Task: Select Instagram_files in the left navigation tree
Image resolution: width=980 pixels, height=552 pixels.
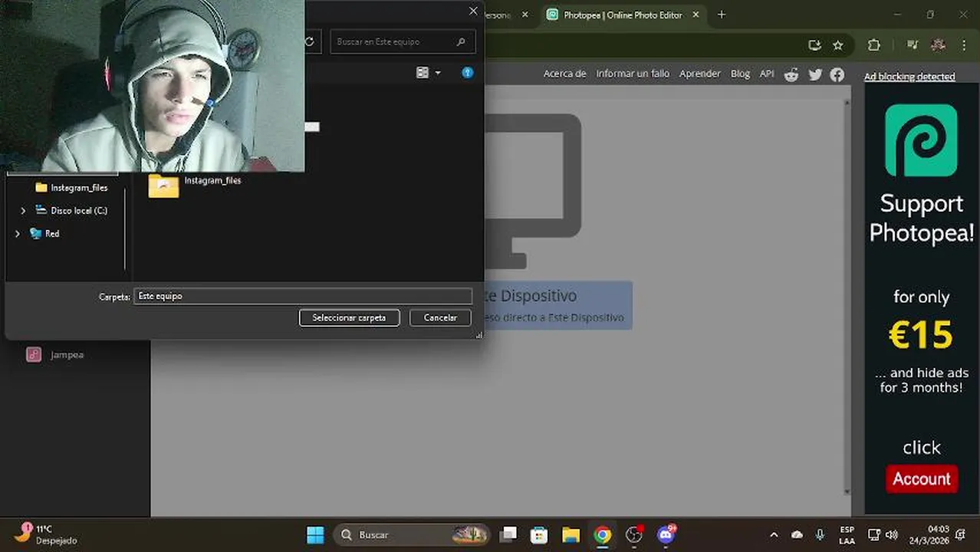Action: click(x=71, y=188)
